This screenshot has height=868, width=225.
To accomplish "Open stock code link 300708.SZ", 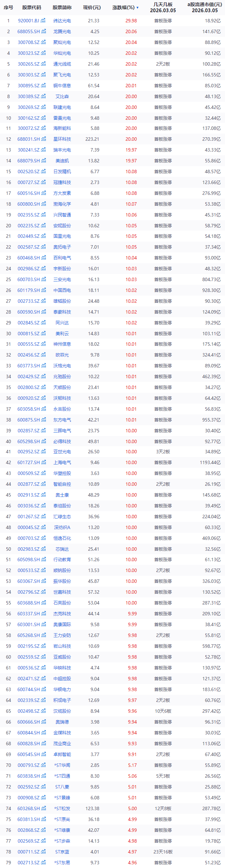I will point(28,42).
